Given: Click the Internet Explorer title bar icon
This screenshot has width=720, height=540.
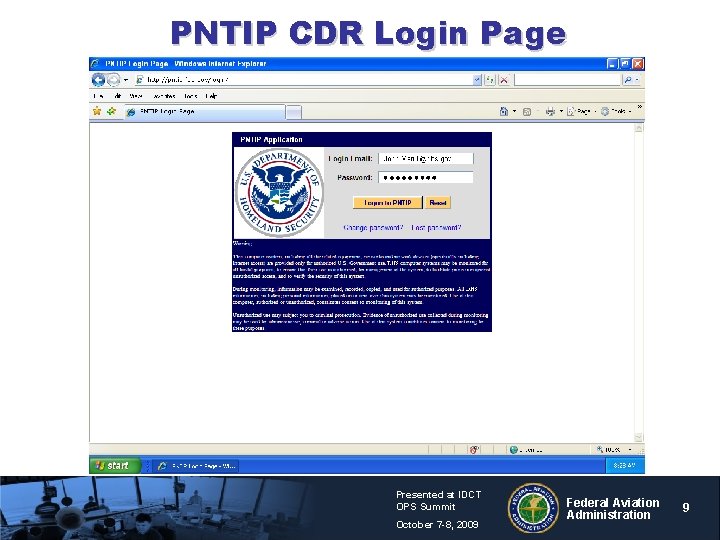Looking at the screenshot, I should (x=95, y=63).
